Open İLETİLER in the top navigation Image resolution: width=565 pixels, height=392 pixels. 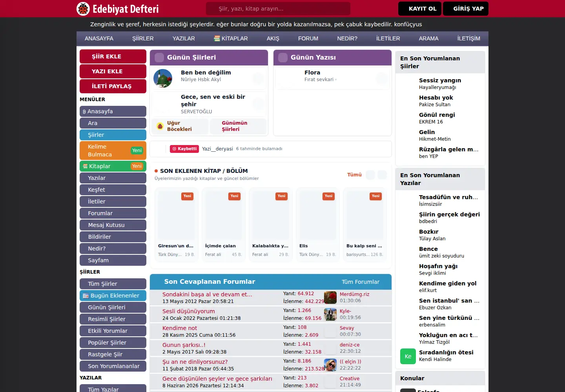coord(388,38)
